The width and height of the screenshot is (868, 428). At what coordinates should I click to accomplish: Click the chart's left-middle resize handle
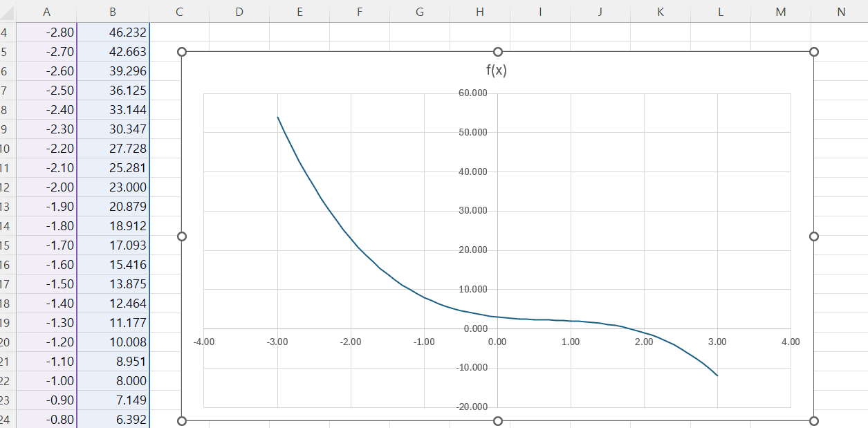coord(183,236)
